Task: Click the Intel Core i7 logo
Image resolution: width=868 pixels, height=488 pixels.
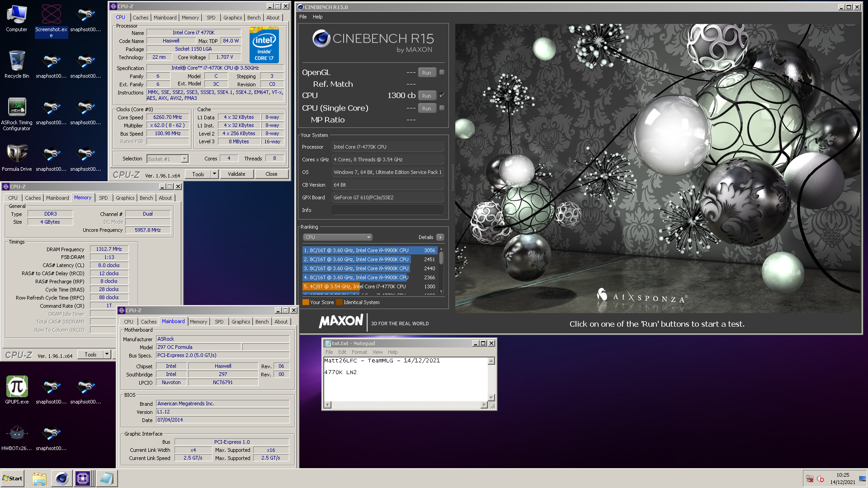Action: click(x=264, y=45)
